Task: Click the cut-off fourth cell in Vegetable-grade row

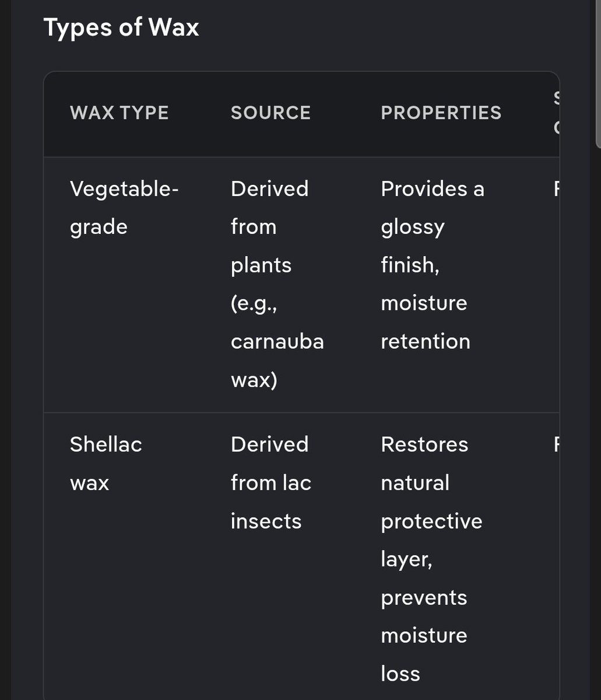Action: tap(556, 189)
